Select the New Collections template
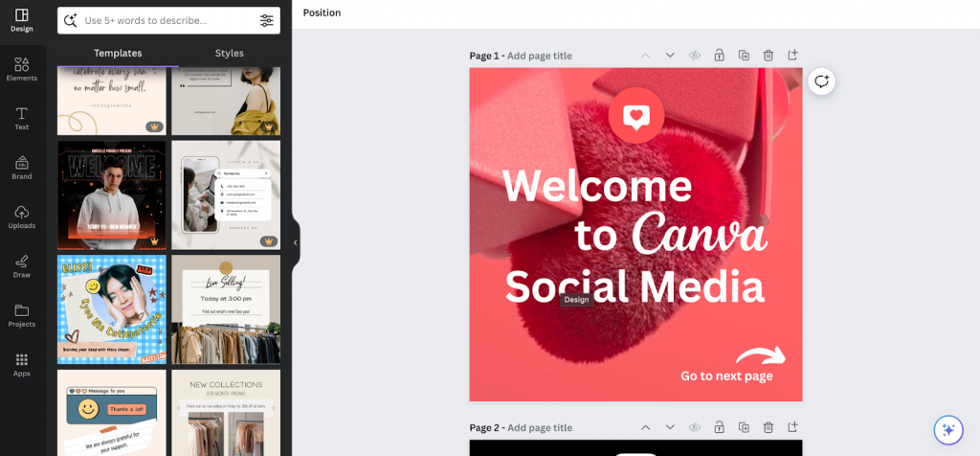Viewport: 980px width, 456px height. (x=226, y=413)
